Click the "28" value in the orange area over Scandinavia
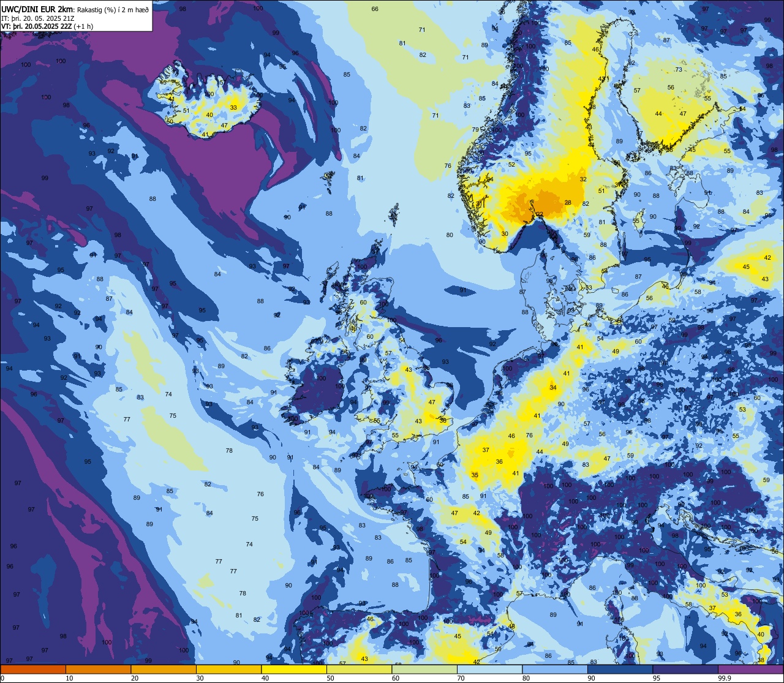Viewport: 784px width, 683px height. (568, 203)
